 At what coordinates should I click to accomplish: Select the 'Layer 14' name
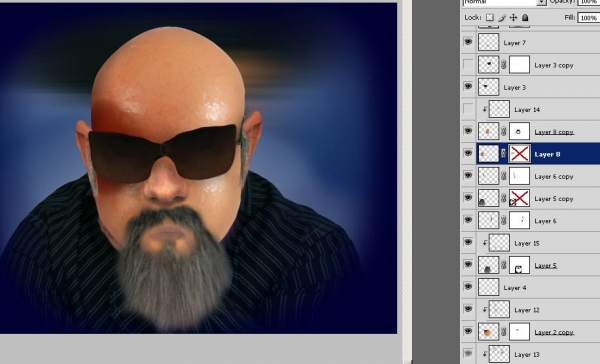[527, 110]
